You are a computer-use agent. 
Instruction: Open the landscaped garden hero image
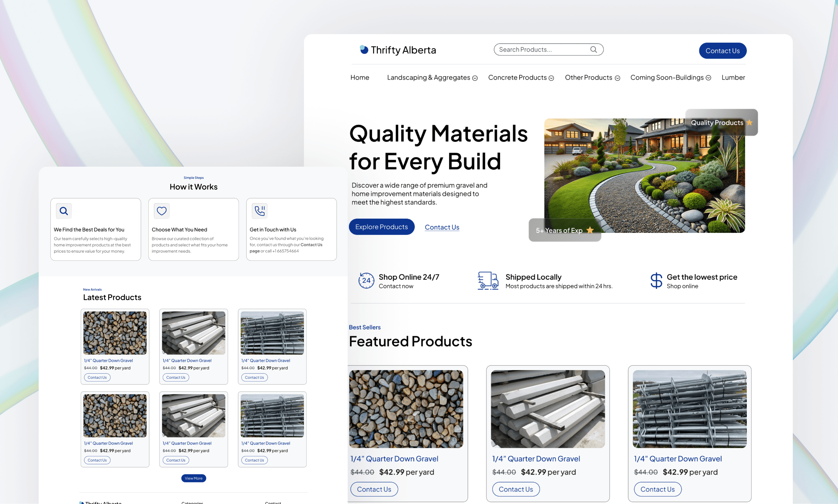(x=644, y=176)
